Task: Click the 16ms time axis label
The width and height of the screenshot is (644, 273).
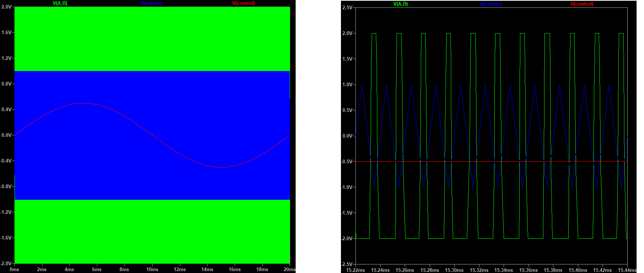Action: (235, 269)
